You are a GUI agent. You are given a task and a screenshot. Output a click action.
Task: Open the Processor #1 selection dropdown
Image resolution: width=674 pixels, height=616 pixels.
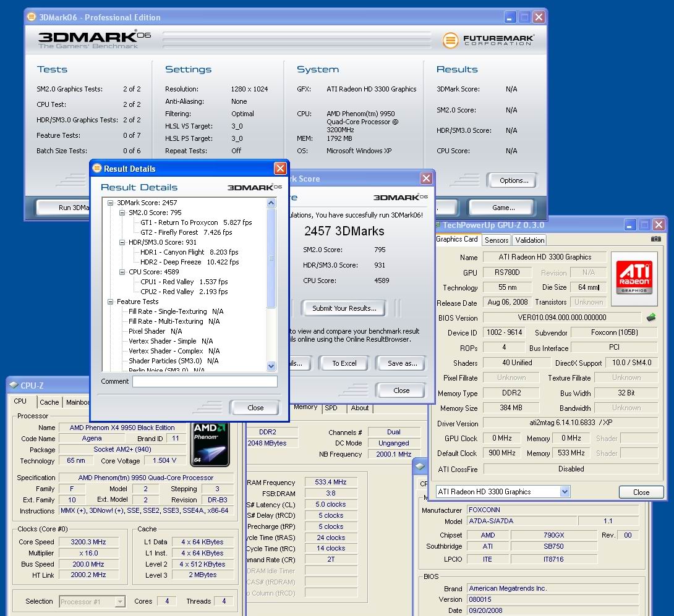pos(120,601)
